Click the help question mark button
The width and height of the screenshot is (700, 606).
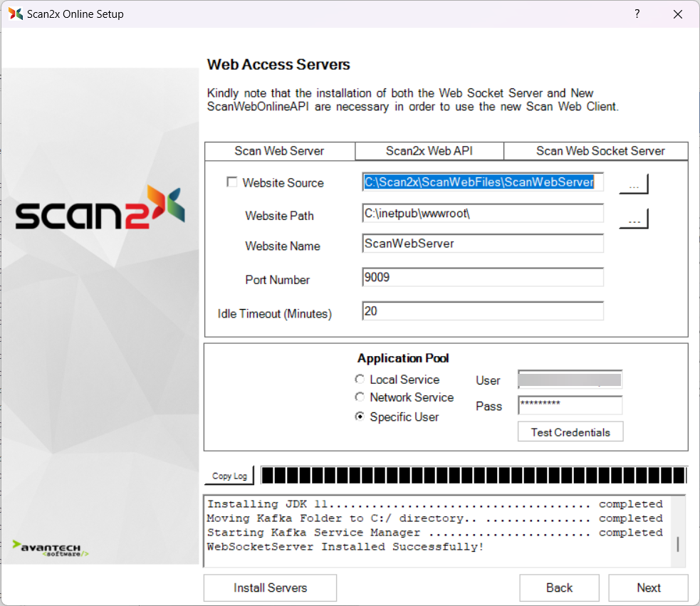click(x=637, y=14)
